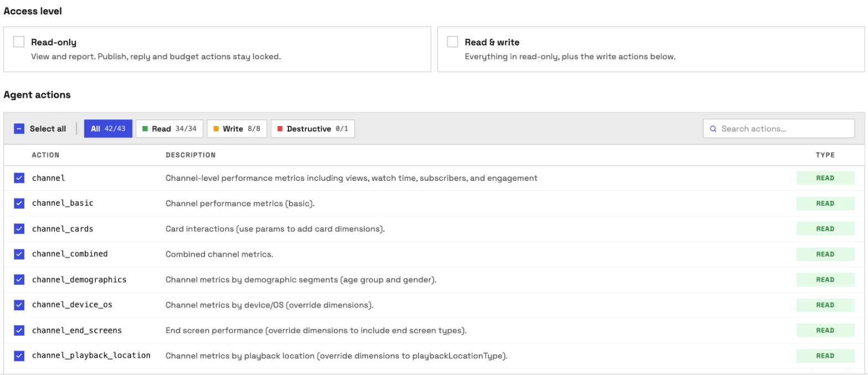868x375 pixels.
Task: Click the channel_playback_location action name
Action: pyautogui.click(x=91, y=356)
